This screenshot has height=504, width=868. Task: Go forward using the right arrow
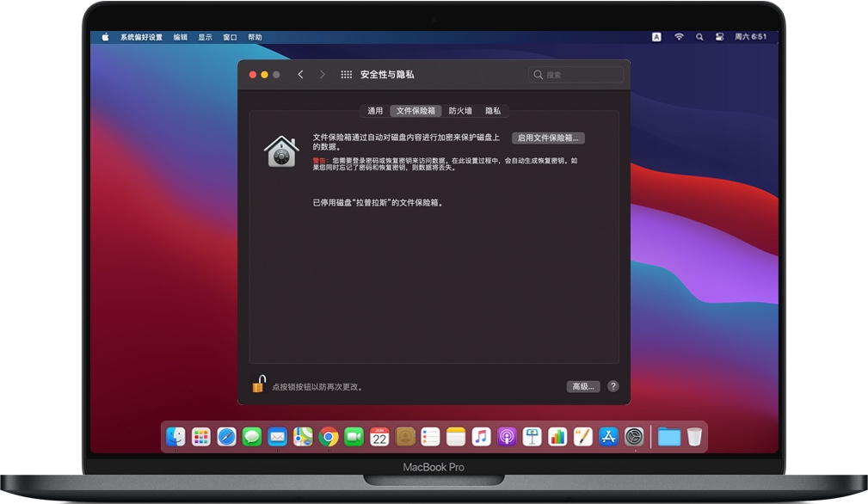click(323, 74)
